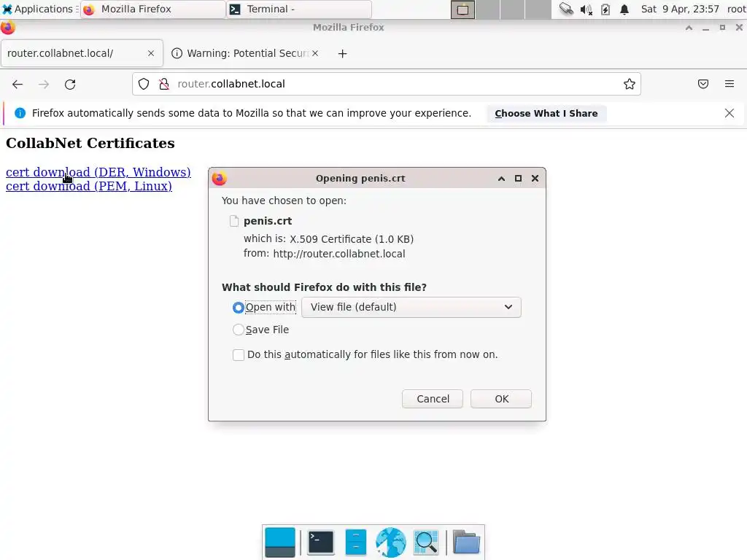747x560 pixels.
Task: Click the info icon in notification bar
Action: point(20,113)
